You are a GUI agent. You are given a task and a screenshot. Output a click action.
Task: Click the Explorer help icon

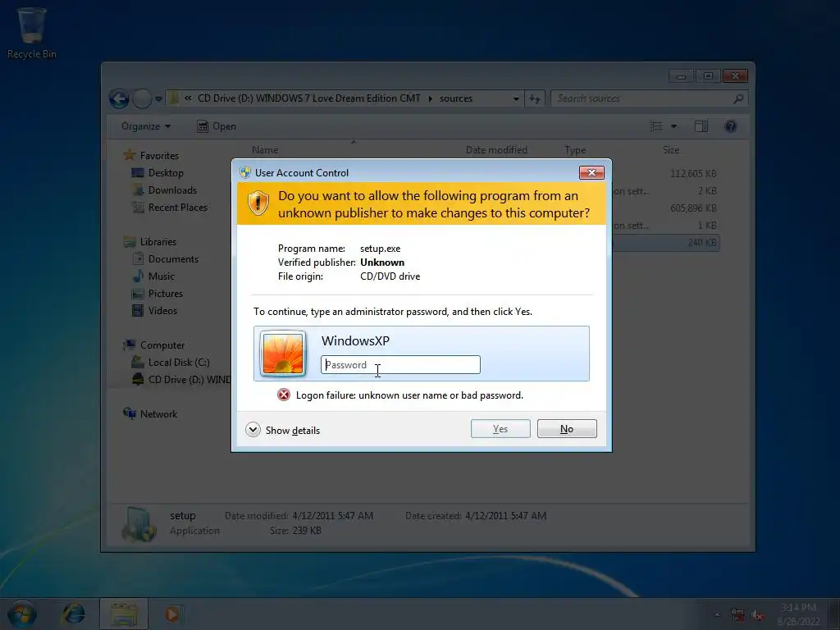(x=731, y=126)
